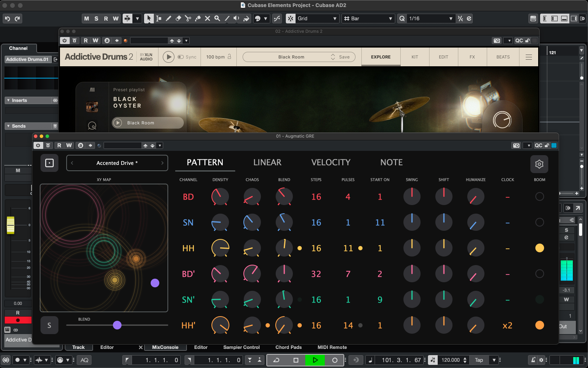Switch to the LINEAR tab in Augmatic
Viewport: 588px width, 368px height.
[x=267, y=162]
